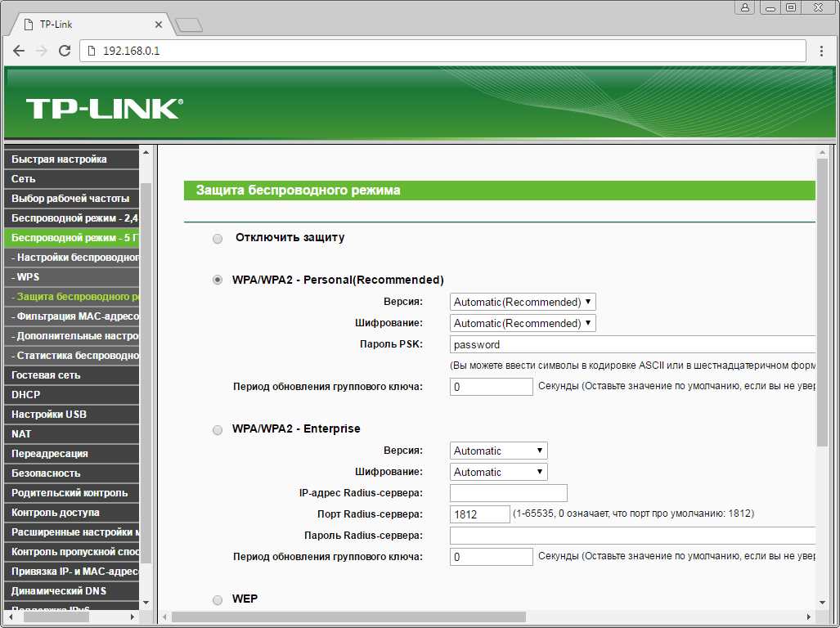Screen dimensions: 840x628
Task: Click sidebar scroll down arrow
Action: click(146, 603)
